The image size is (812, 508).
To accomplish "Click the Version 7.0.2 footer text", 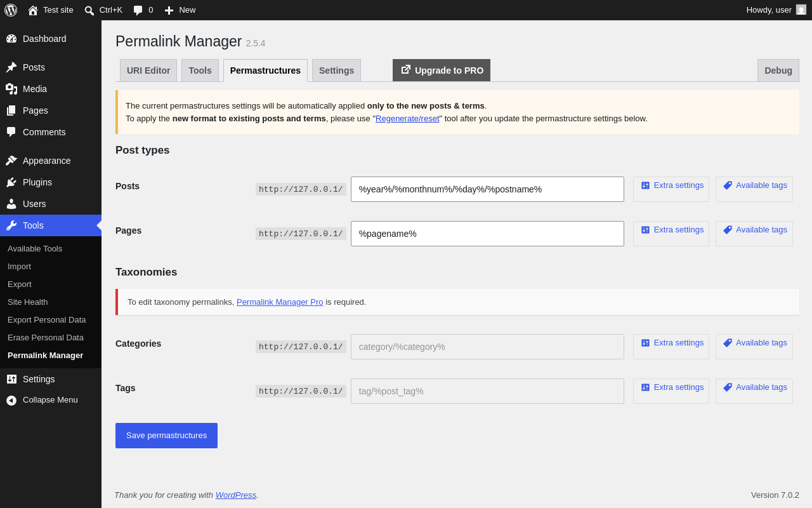I will [775, 495].
